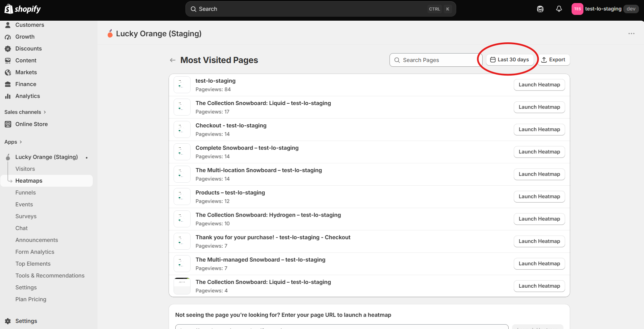Launch Heatmap for Checkout - test-lo-staging
644x329 pixels.
539,129
